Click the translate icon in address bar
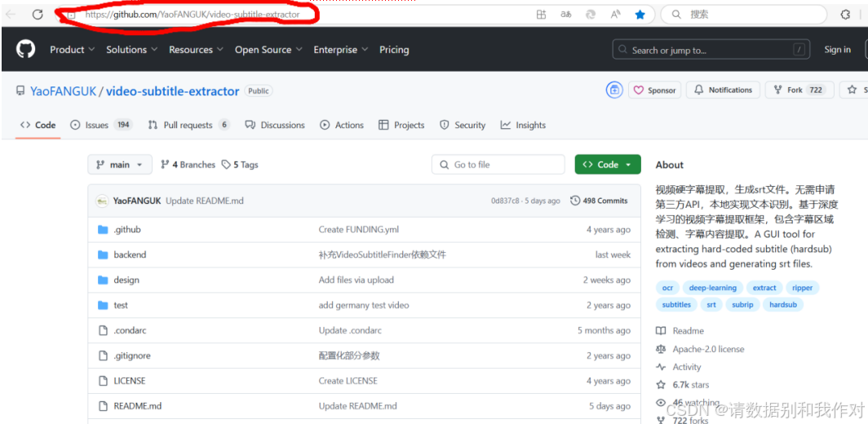 click(566, 15)
